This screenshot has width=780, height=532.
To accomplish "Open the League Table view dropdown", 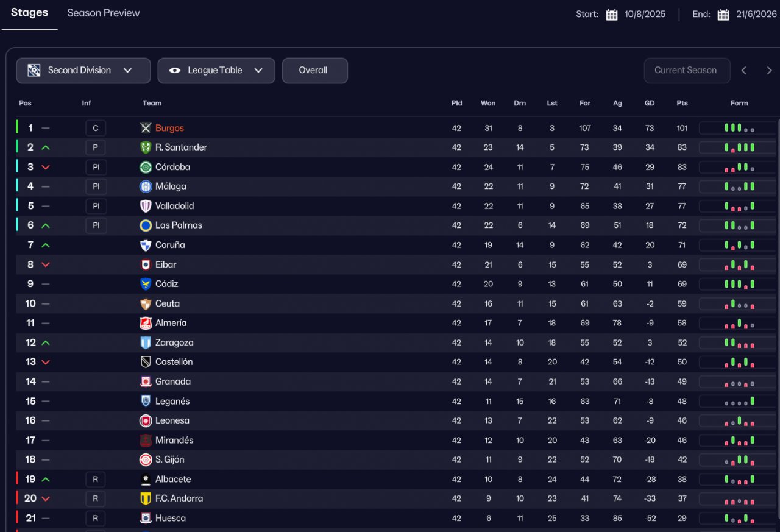I will 216,71.
